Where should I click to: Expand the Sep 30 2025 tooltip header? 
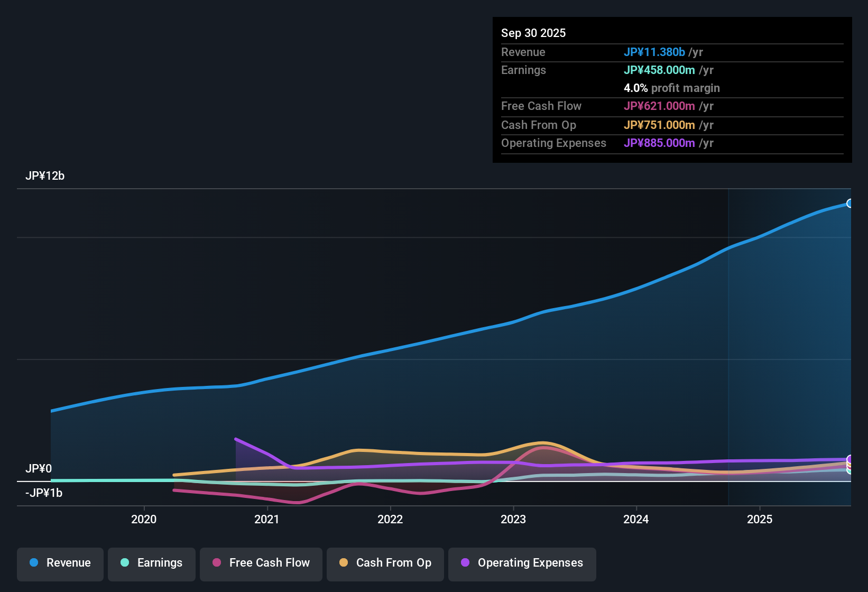[533, 33]
